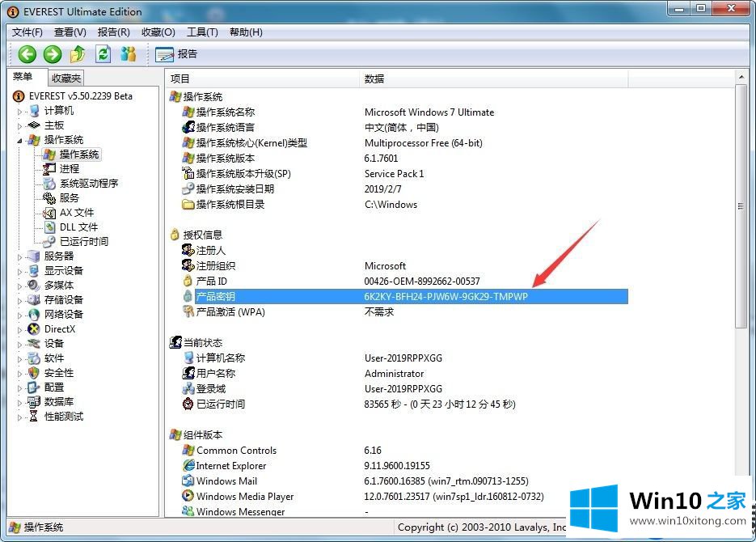Image resolution: width=756 pixels, height=542 pixels.
Task: Collapse the 操作系统 parent tree node
Action: pos(19,140)
